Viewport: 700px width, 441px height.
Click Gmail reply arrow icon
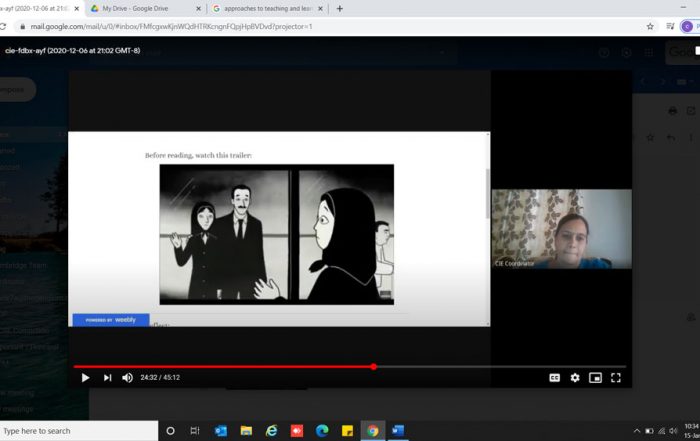pyautogui.click(x=671, y=137)
